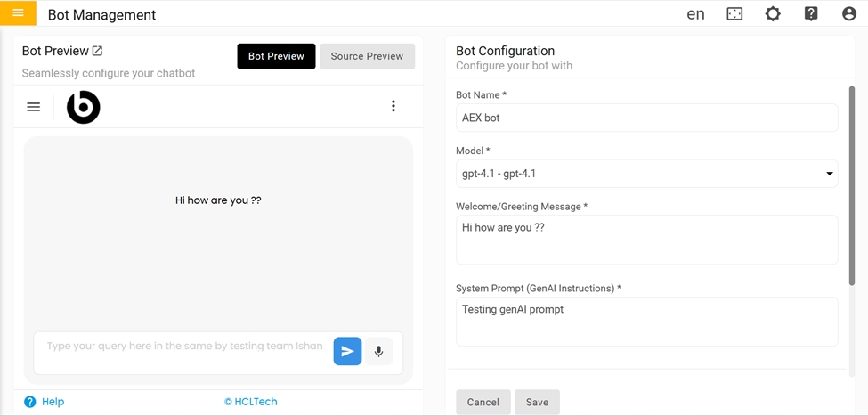Open the yellow hamburger main menu
Viewport: 868px width, 416px height.
click(x=18, y=13)
